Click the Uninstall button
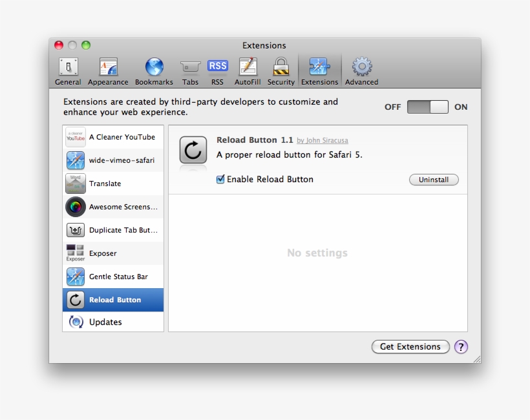This screenshot has height=420, width=530. coord(434,180)
